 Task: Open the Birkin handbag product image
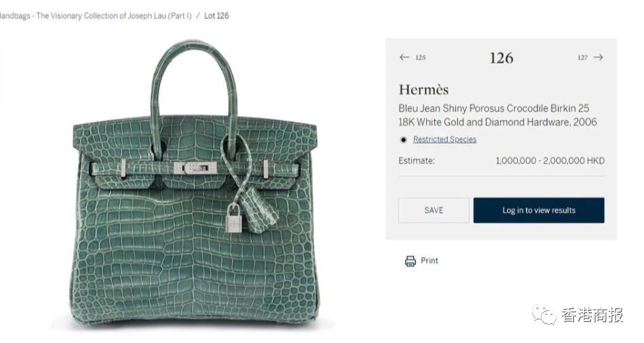[x=195, y=186]
